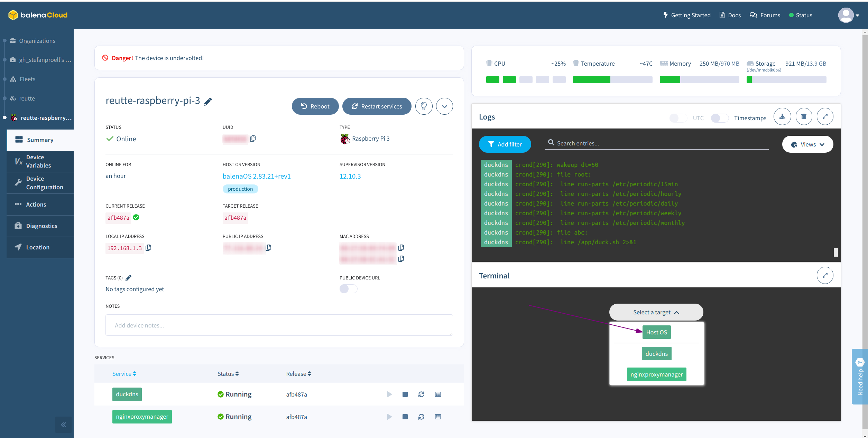868x438 pixels.
Task: Enable the Public Device URL toggle
Action: pyautogui.click(x=348, y=289)
